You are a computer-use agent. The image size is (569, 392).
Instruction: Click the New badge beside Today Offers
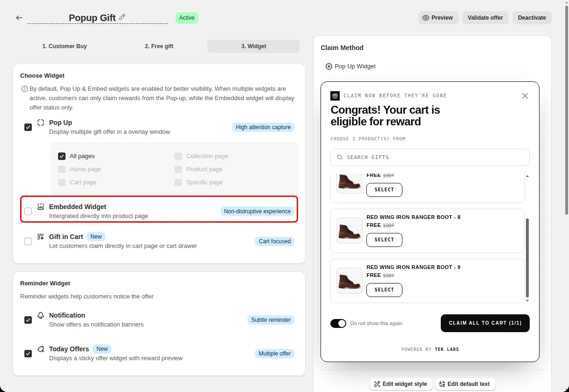click(x=102, y=349)
